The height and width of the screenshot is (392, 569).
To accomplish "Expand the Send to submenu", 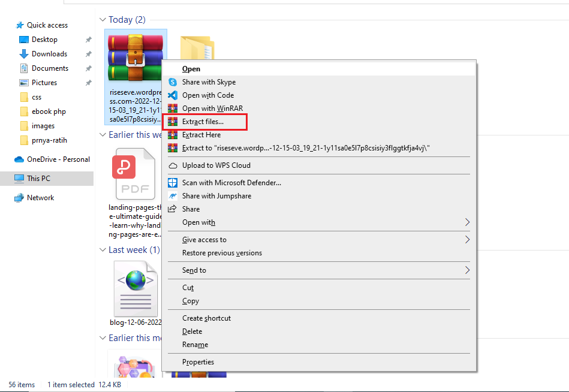I will coord(194,270).
